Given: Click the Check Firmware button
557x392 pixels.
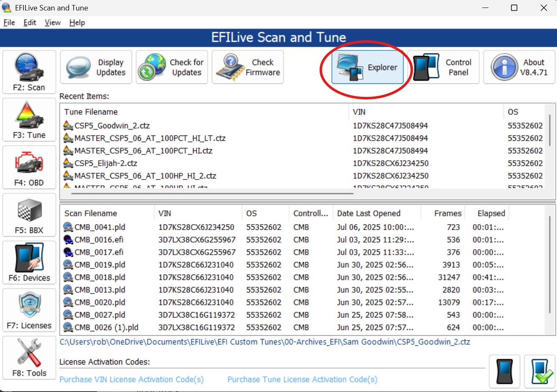Looking at the screenshot, I should click(x=248, y=67).
